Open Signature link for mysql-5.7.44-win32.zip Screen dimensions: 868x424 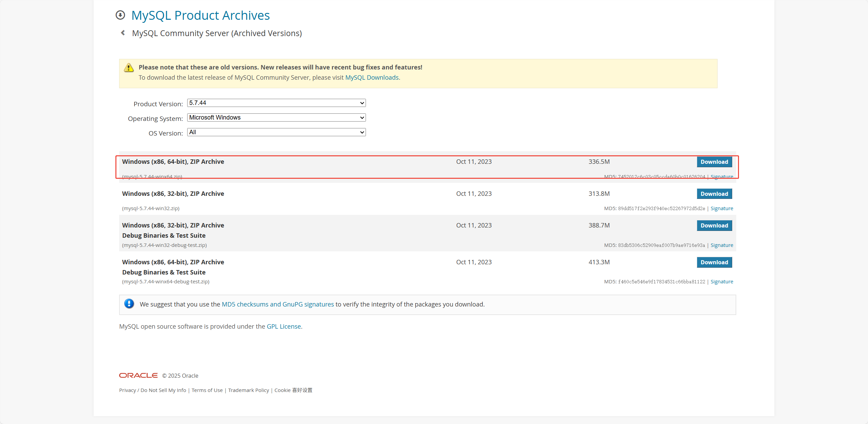[722, 208]
